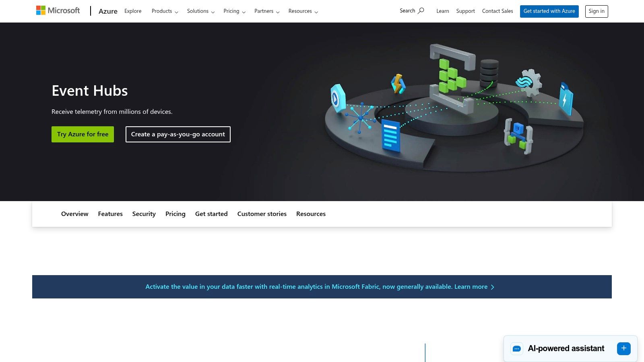The height and width of the screenshot is (362, 644).
Task: Click the Get started with Azure button
Action: point(549,11)
